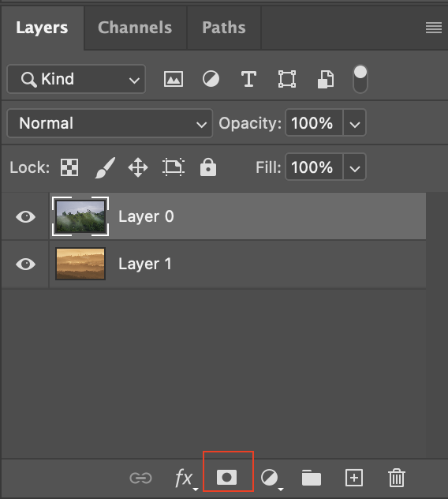448x499 pixels.
Task: Toggle layer filtering switch off
Action: (x=360, y=79)
